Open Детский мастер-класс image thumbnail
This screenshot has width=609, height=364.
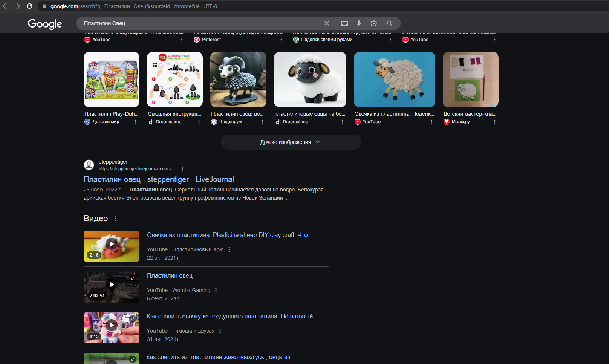[471, 80]
